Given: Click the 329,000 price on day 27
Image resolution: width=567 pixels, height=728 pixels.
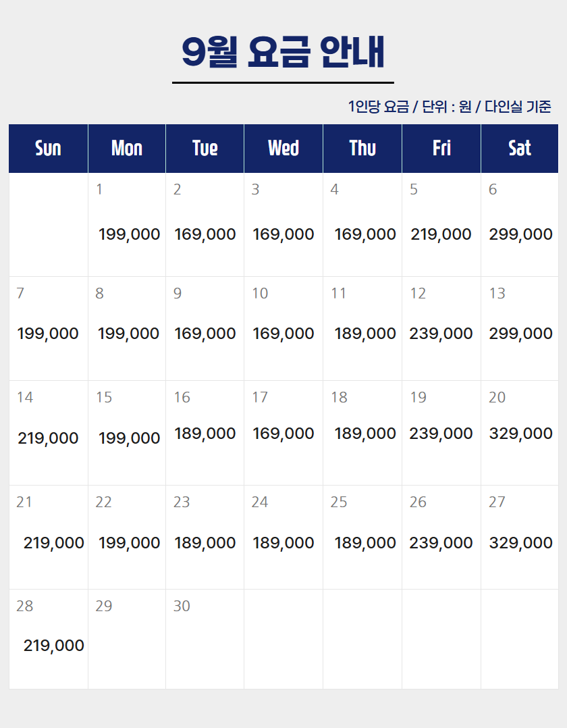Looking at the screenshot, I should tap(520, 543).
